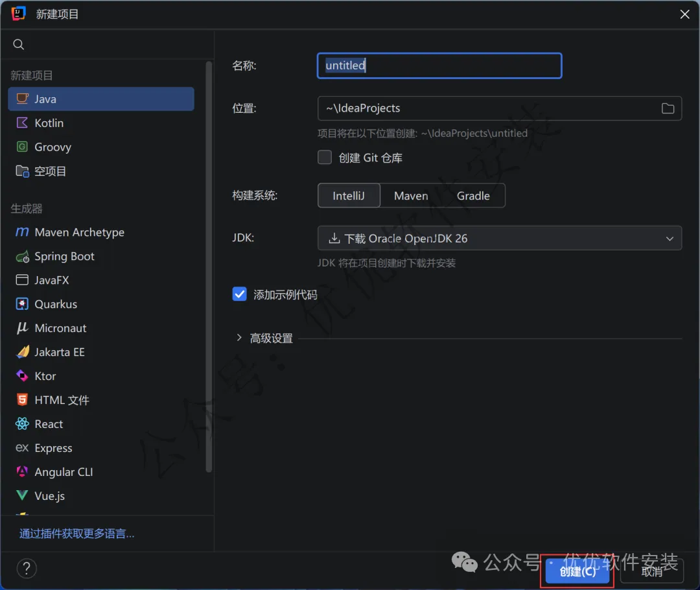Image resolution: width=700 pixels, height=590 pixels.
Task: Click the empty project folder icon
Action: pyautogui.click(x=22, y=171)
